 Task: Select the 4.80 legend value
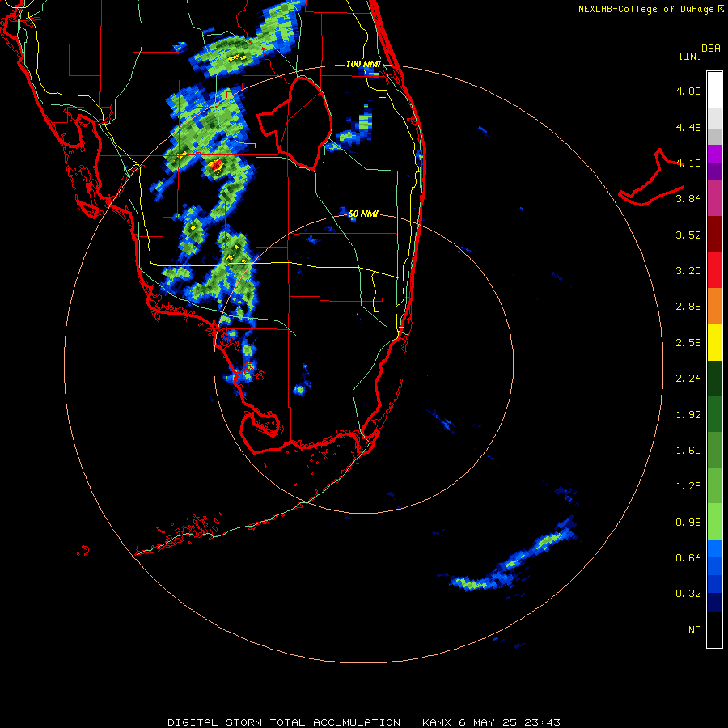[x=688, y=91]
